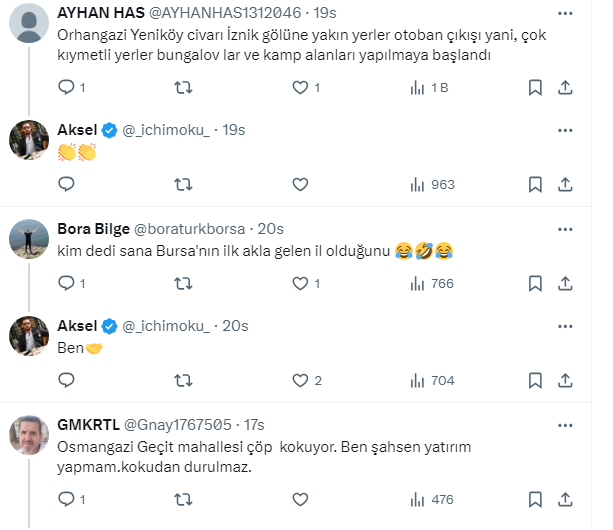This screenshot has height=530, width=613.
Task: Like Aksel's clapping emoji tweet
Action: click(x=299, y=184)
